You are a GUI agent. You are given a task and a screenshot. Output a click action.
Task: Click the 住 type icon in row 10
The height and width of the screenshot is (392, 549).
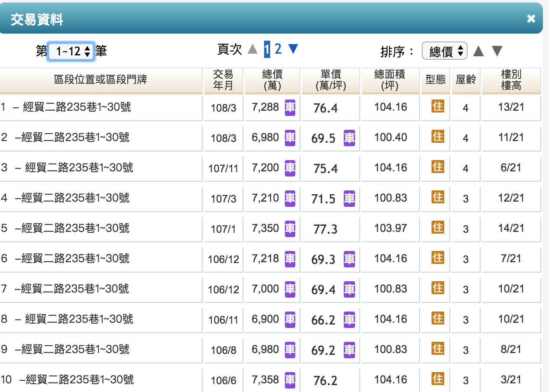pyautogui.click(x=438, y=379)
